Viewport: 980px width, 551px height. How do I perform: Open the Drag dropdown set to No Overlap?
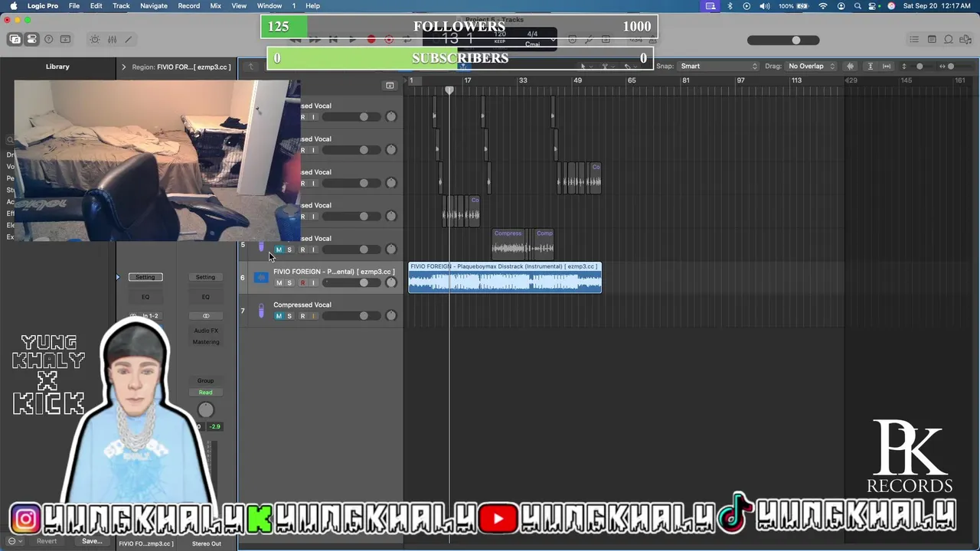click(x=811, y=66)
